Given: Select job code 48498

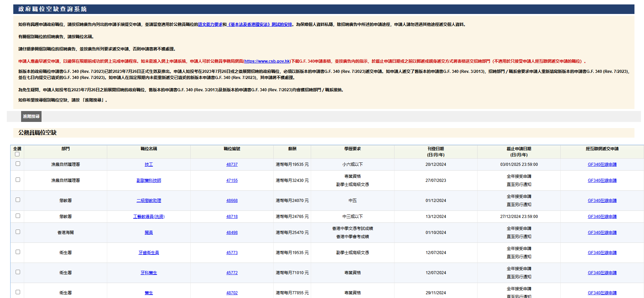Looking at the screenshot, I should (232, 233).
